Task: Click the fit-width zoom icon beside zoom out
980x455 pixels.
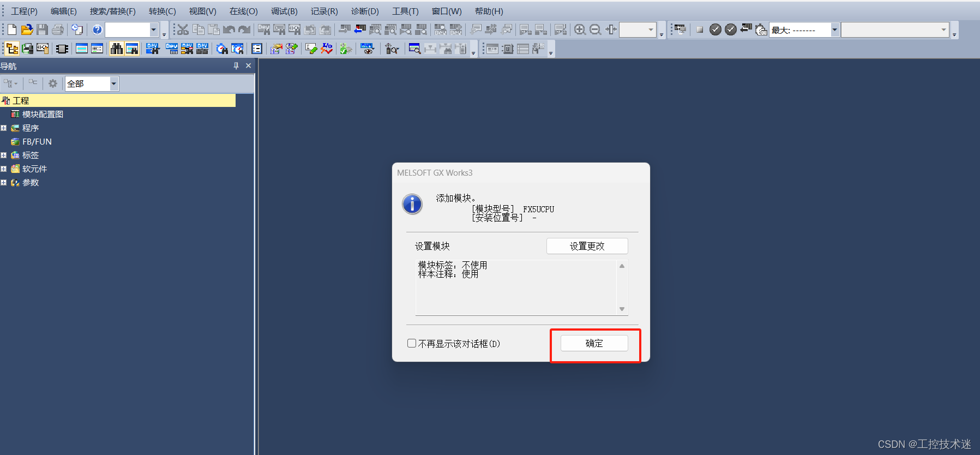Action: tap(611, 29)
